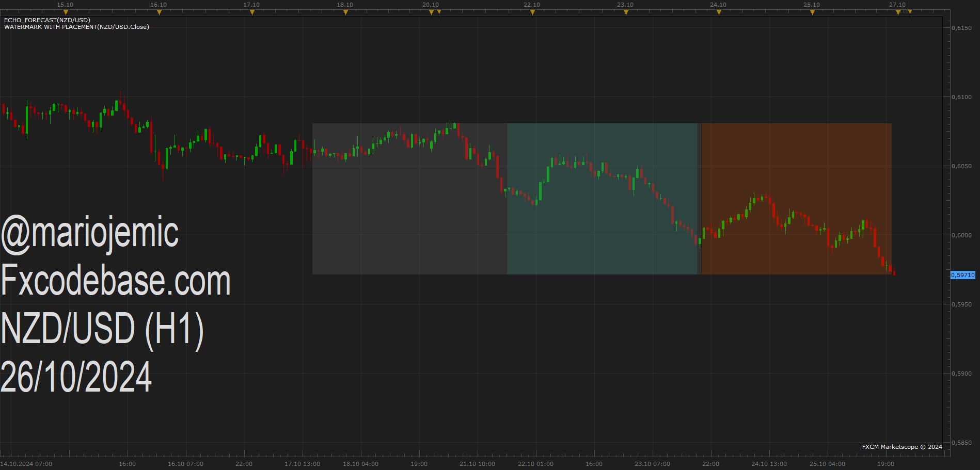Click the day marker triangle under 25.10
Viewport: 980px width, 470px height.
812,12
